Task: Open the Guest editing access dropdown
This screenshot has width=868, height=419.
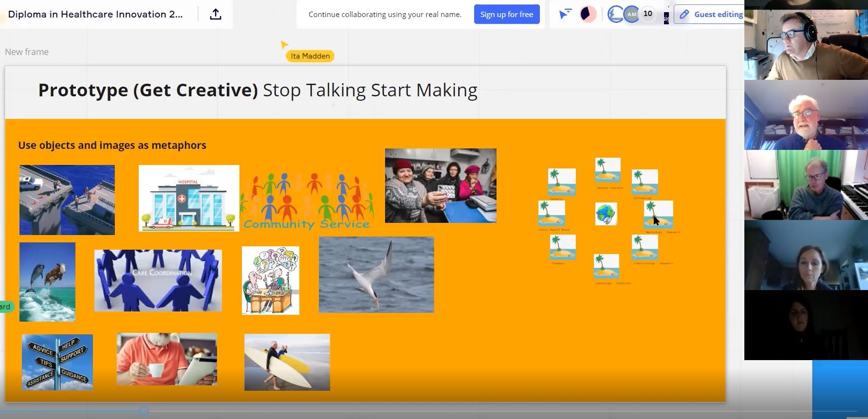Action: point(711,15)
